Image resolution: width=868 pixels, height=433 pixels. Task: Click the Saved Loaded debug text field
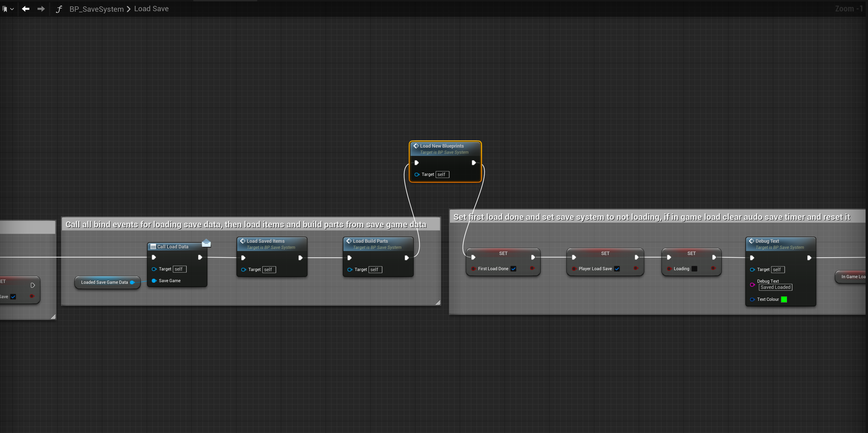[775, 287]
